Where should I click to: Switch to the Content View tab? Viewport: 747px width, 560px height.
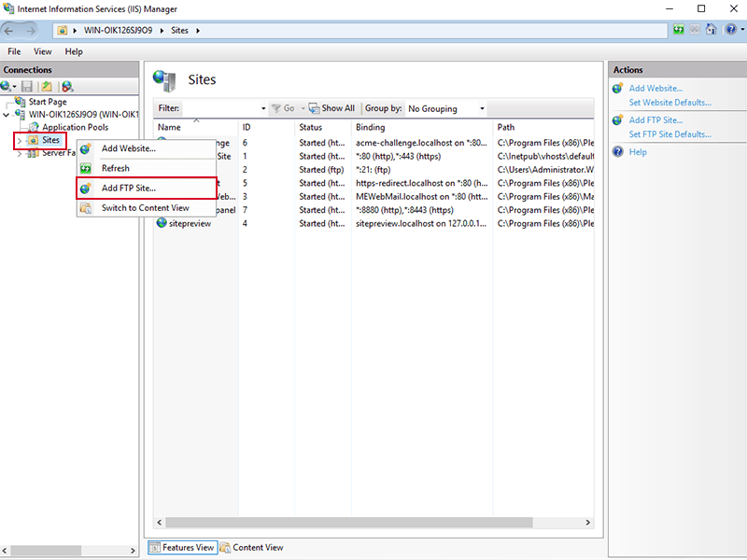click(x=251, y=548)
